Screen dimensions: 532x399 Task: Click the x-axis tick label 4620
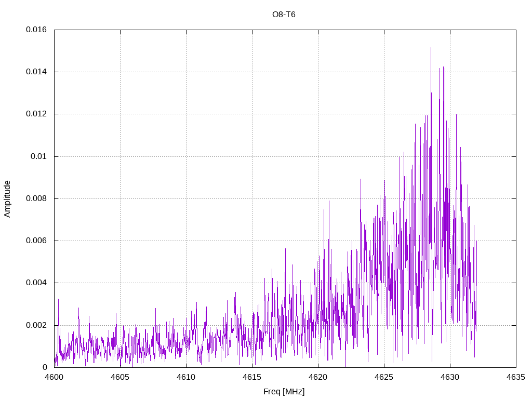318,377
